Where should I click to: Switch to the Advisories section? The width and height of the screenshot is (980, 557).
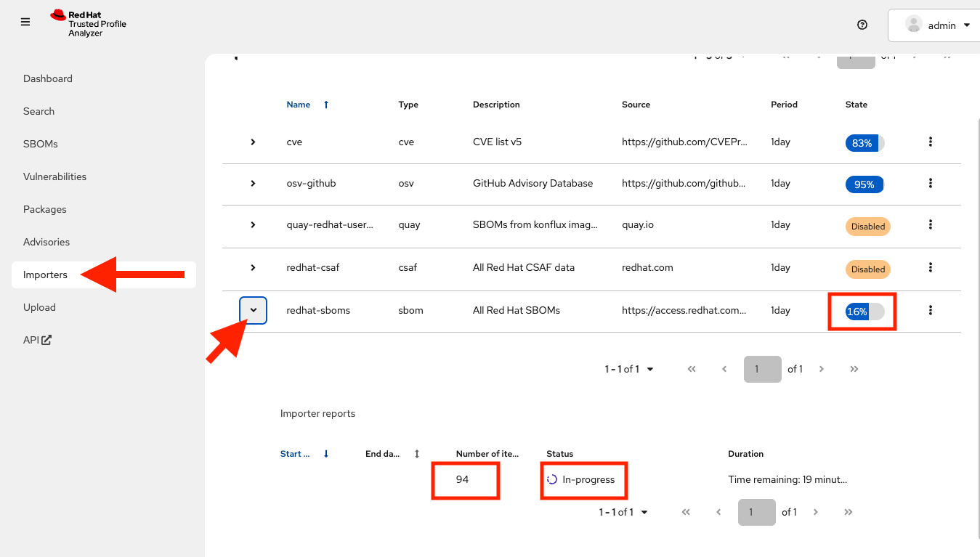tap(46, 241)
